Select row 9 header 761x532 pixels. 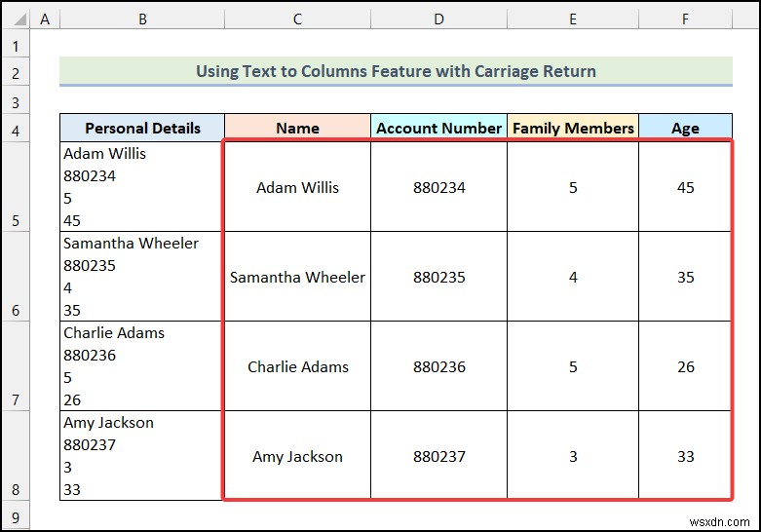[16, 515]
